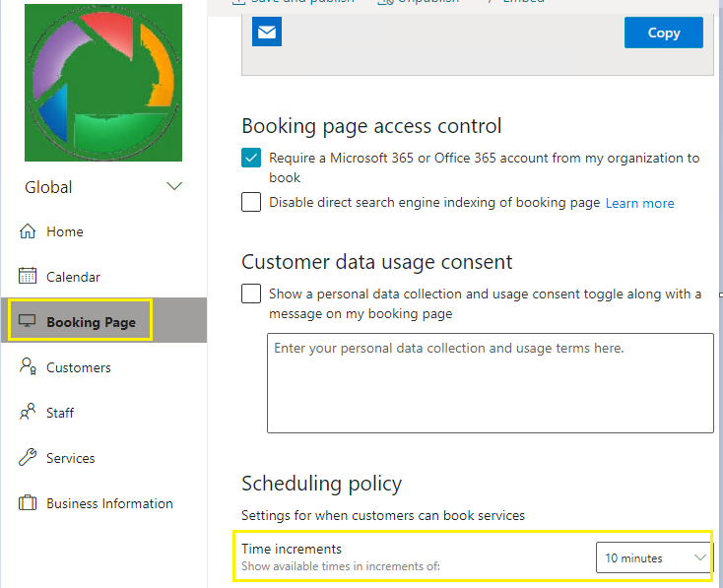This screenshot has width=723, height=588.
Task: Click the 'Time increments' label
Action: (x=292, y=549)
